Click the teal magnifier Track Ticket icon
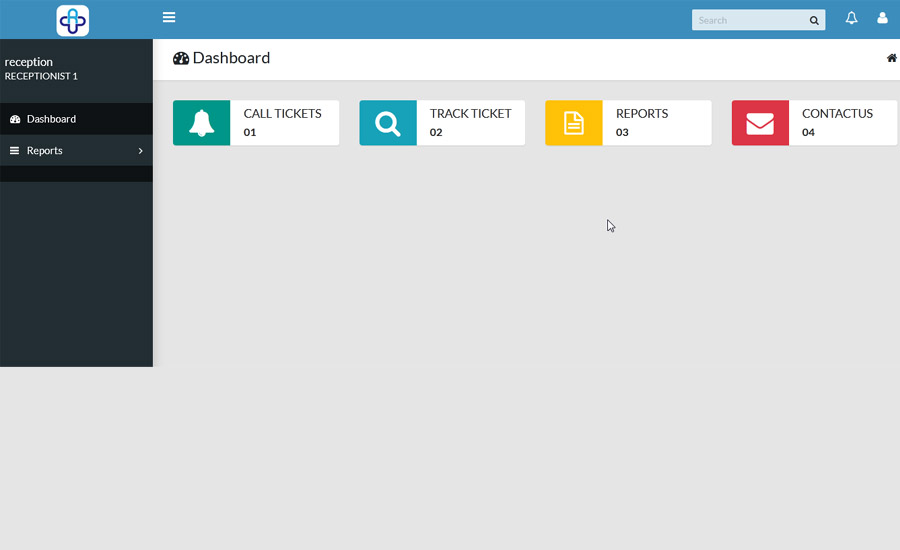900x550 pixels. [387, 123]
